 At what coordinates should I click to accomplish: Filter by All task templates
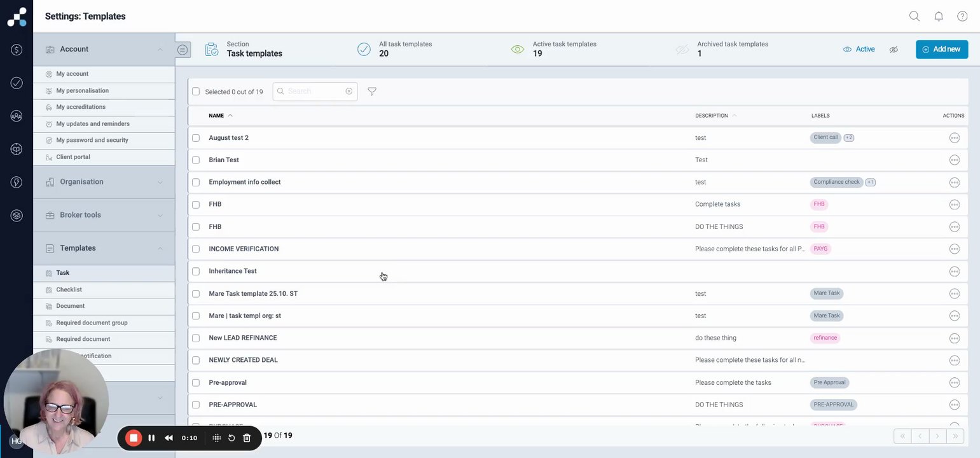(x=394, y=50)
